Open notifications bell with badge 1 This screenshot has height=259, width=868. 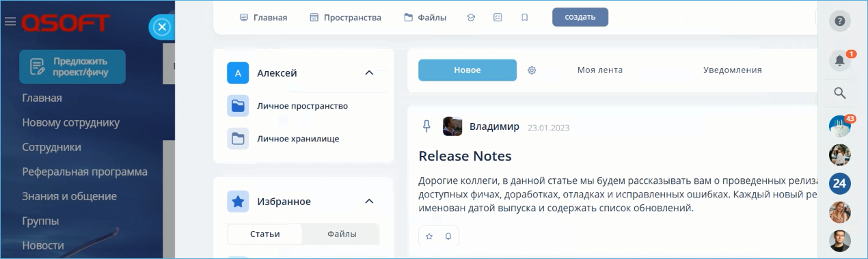(840, 60)
